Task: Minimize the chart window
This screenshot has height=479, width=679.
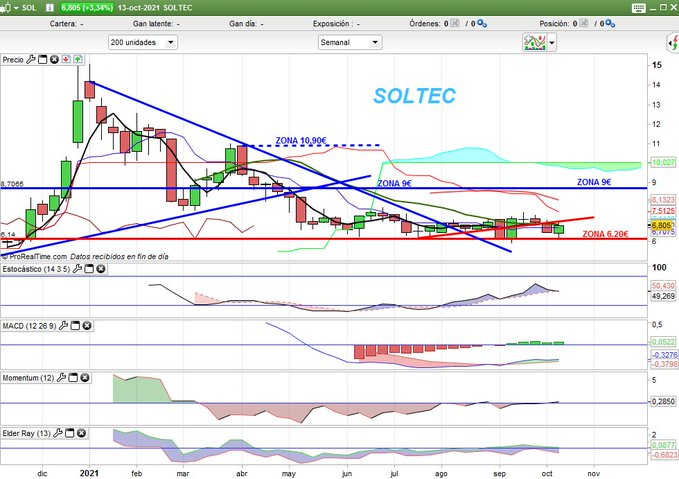Action: 653,8
